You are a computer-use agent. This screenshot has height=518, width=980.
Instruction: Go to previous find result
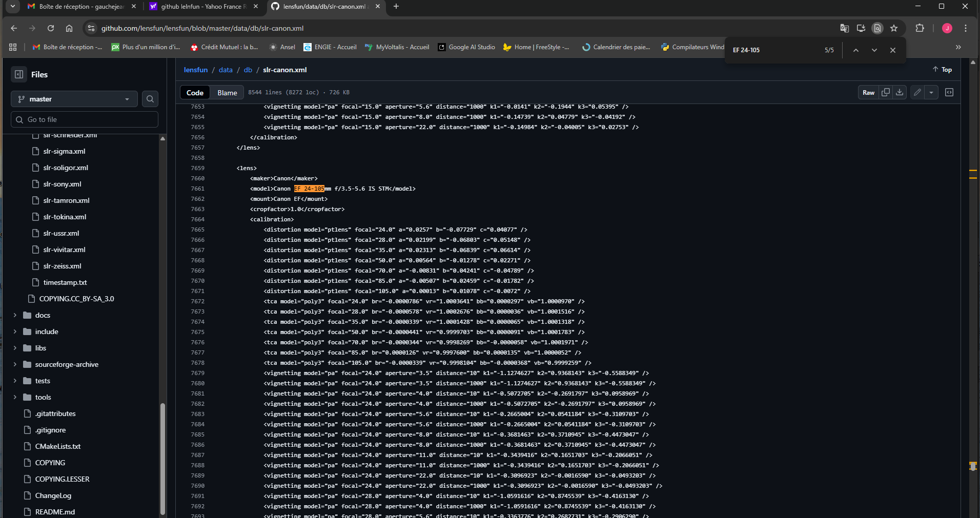click(x=856, y=50)
